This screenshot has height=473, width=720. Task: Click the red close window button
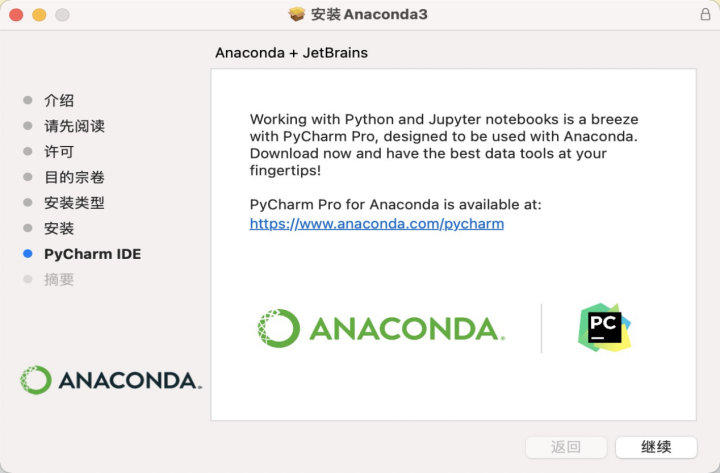16,15
